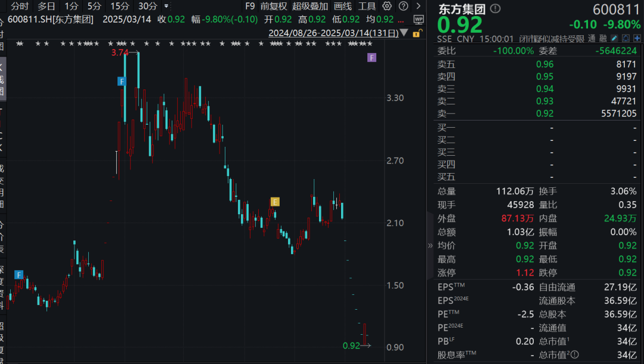The width and height of the screenshot is (644, 364).
Task: Open the alert bell icon in quote panel
Action: pyautogui.click(x=626, y=38)
